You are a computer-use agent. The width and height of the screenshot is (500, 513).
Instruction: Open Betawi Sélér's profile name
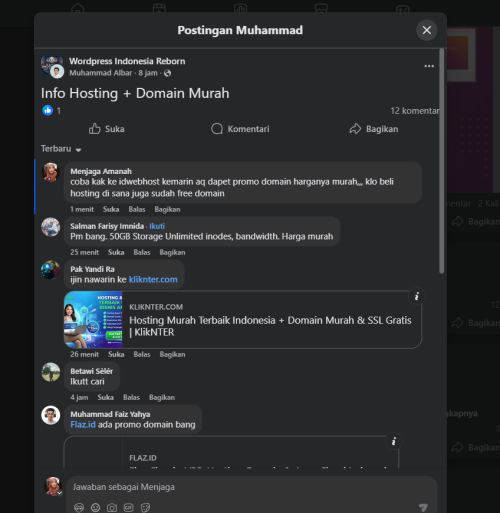click(92, 371)
